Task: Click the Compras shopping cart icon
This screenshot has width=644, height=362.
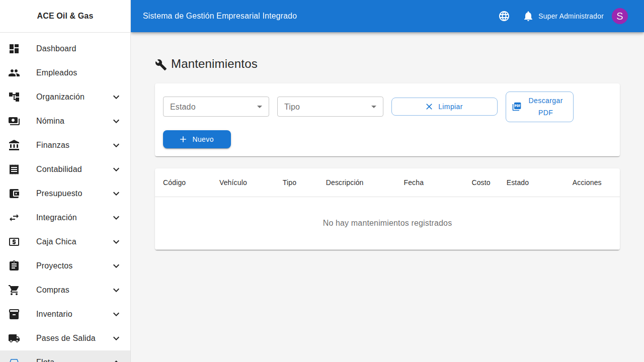Action: 14,290
